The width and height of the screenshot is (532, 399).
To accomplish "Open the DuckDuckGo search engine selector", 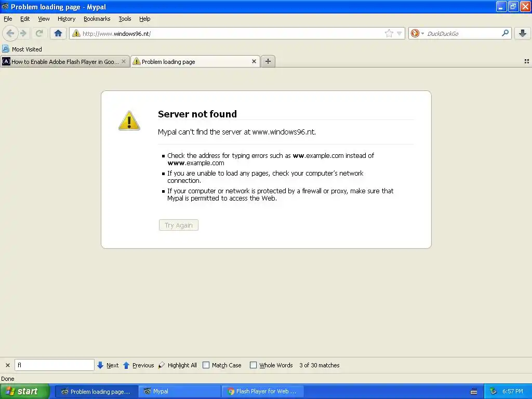I will [417, 33].
